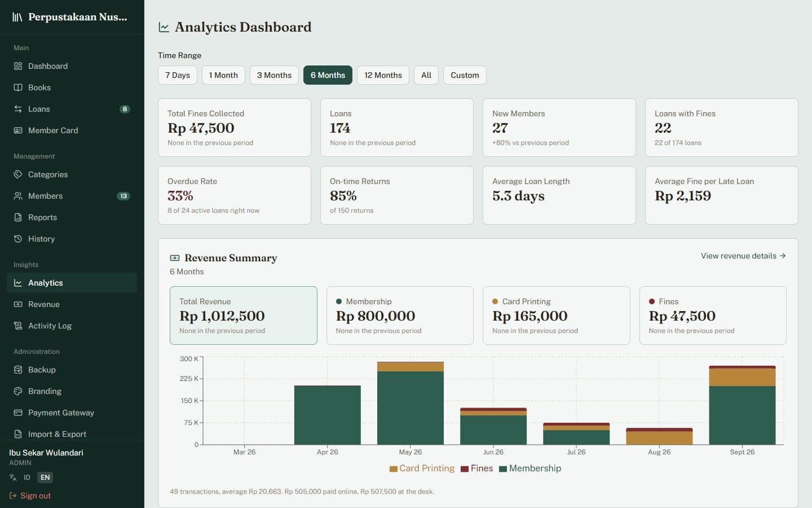Viewport: 812px width, 508px height.
Task: Select the 3 Months time range
Action: [x=274, y=75]
